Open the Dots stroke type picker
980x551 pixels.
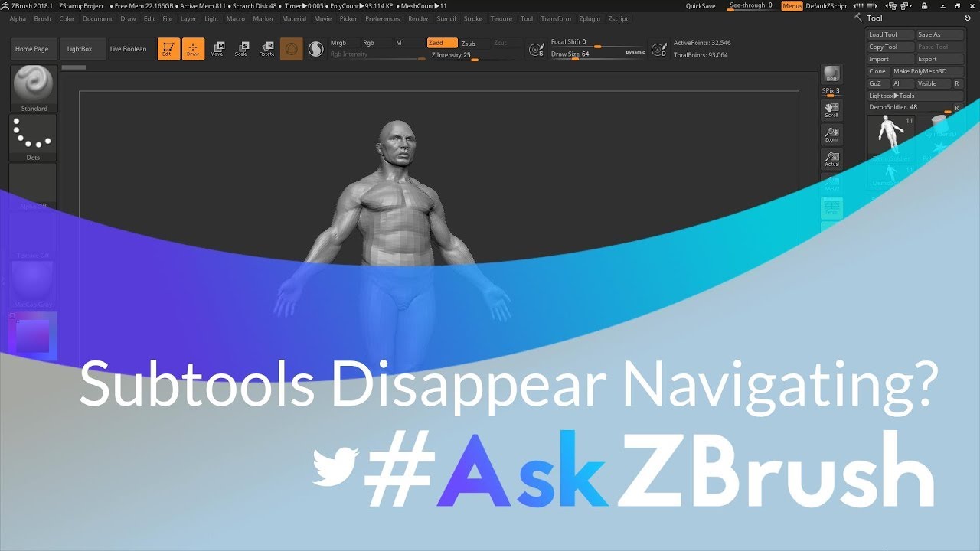[34, 138]
